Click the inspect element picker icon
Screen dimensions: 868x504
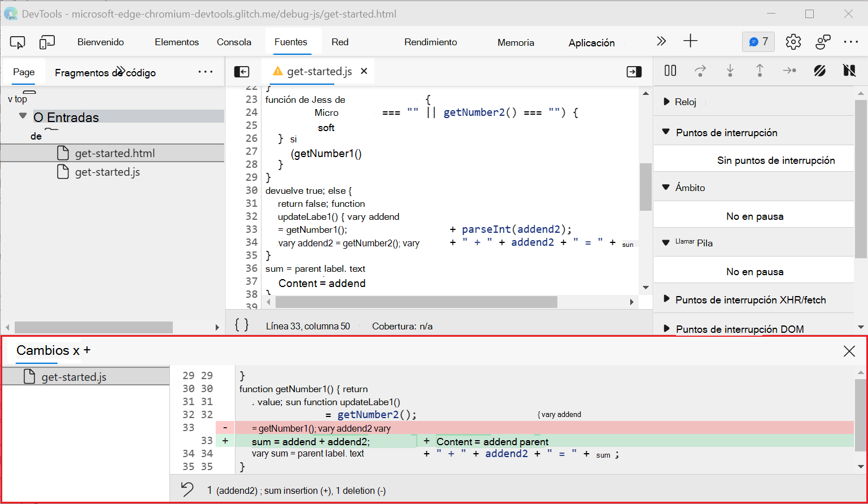pos(18,42)
